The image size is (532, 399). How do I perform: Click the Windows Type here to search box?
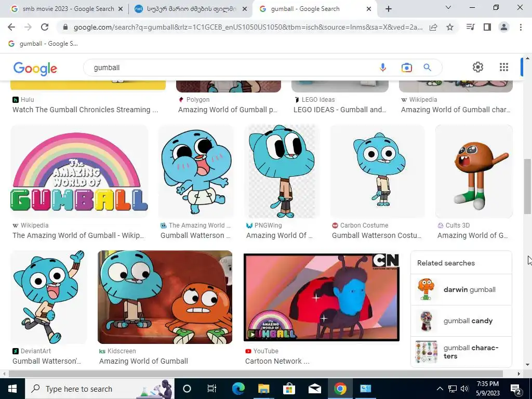click(100, 389)
